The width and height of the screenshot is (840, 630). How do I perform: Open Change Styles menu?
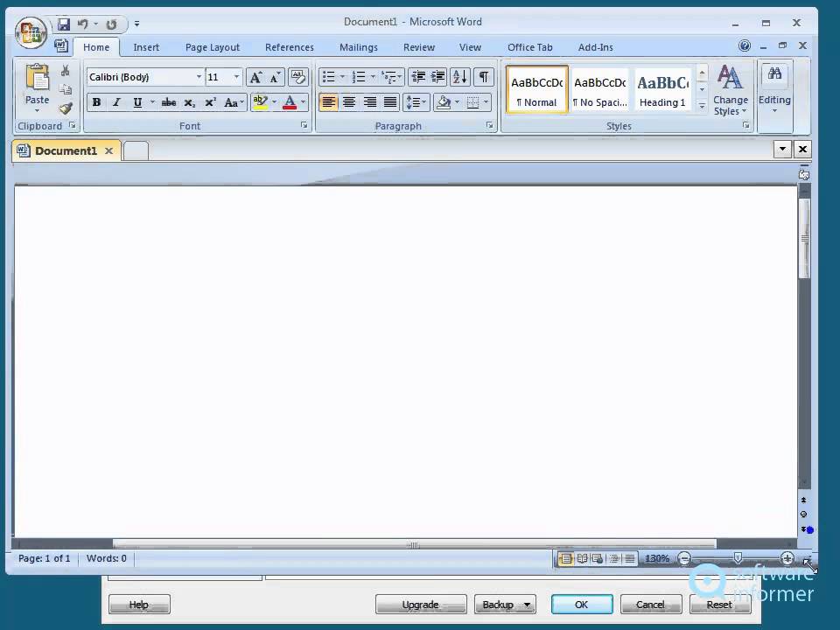click(730, 90)
